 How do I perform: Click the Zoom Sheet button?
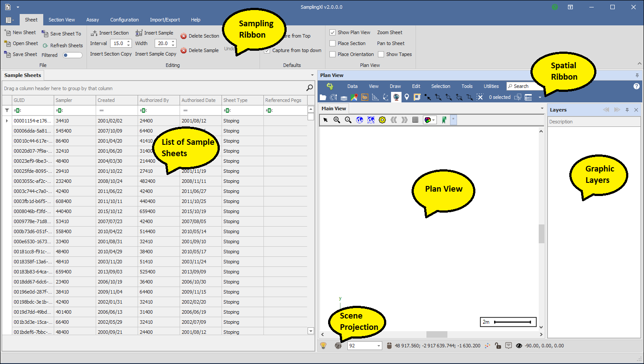[390, 32]
